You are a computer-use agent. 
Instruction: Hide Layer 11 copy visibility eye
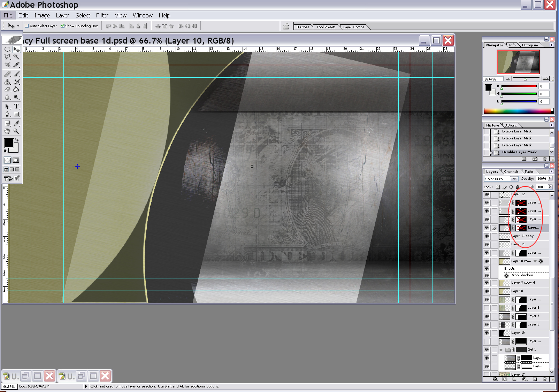487,236
